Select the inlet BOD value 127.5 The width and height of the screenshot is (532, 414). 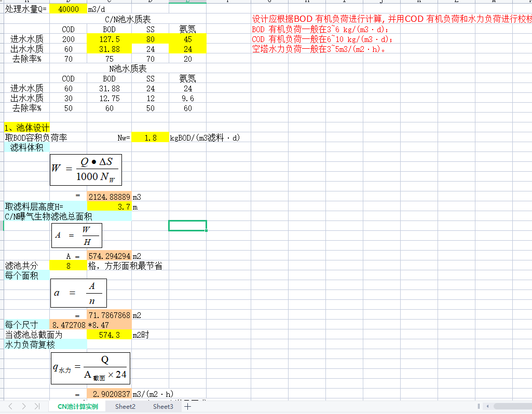[x=109, y=39]
